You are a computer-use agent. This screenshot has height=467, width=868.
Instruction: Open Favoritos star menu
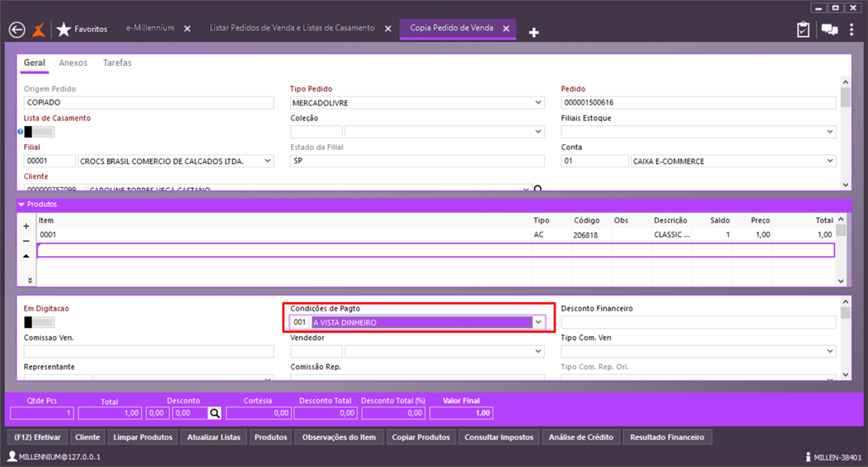coord(82,29)
